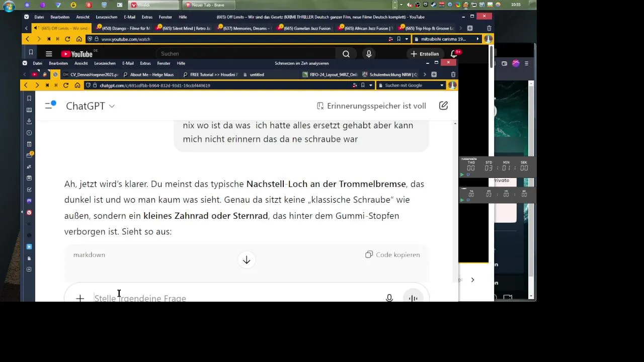Open YouTube hamburger guide menu
Image resolution: width=644 pixels, height=362 pixels.
(x=49, y=54)
